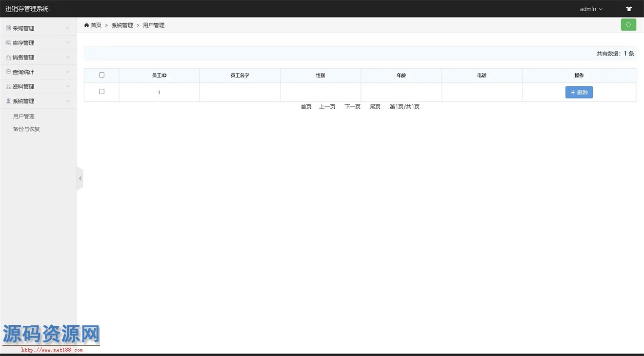The width and height of the screenshot is (644, 356).
Task: Click the 查询统计 menu icon
Action: (x=8, y=72)
